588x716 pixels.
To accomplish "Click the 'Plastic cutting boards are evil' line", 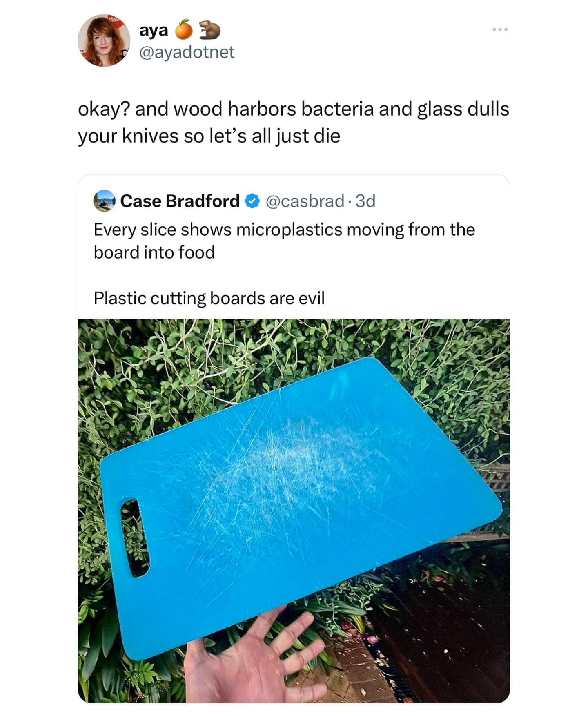I will tap(209, 298).
